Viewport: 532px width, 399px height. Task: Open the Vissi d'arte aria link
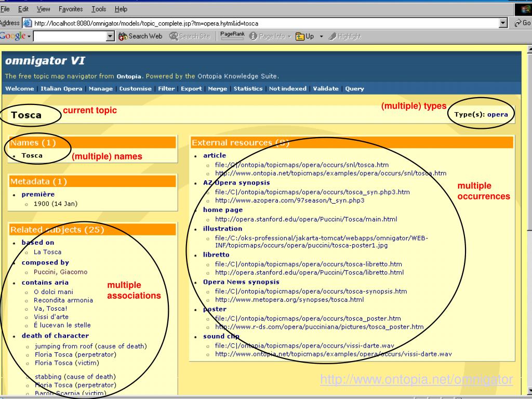(x=51, y=317)
